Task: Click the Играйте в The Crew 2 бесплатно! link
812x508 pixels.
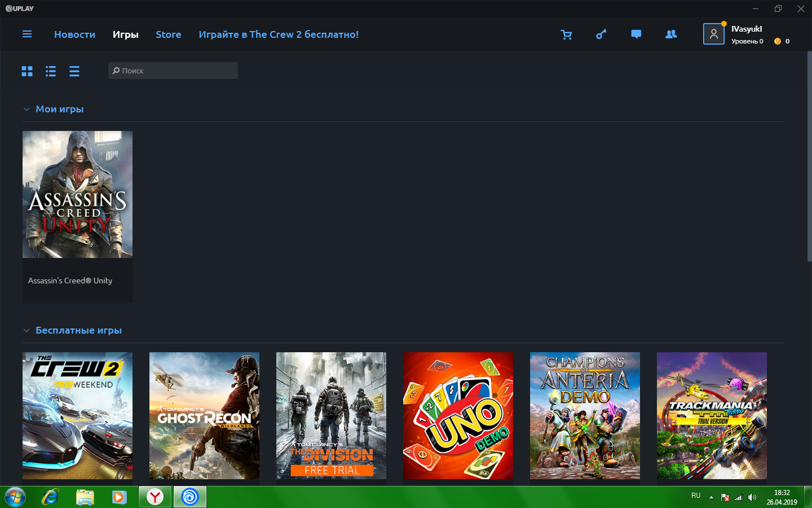Action: [279, 34]
